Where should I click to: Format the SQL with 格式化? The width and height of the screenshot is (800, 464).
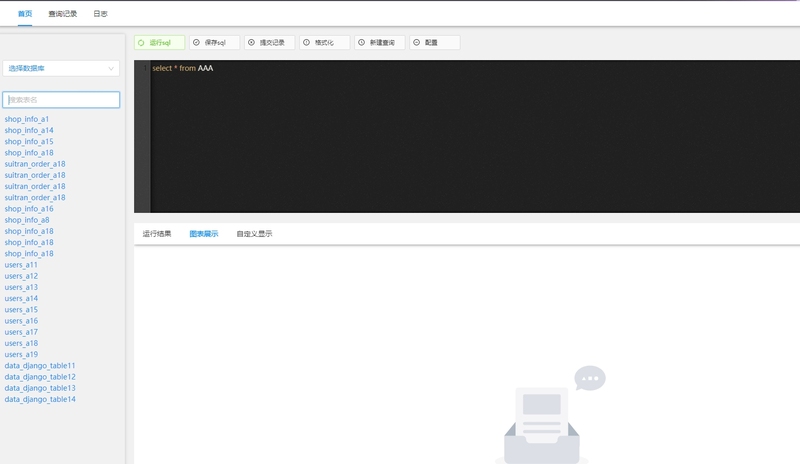(x=324, y=42)
